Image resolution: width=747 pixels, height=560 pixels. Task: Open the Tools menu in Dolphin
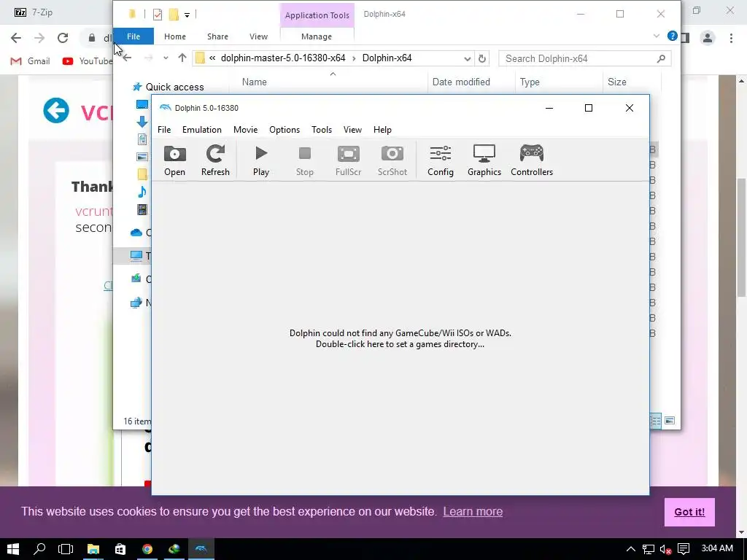click(x=322, y=130)
